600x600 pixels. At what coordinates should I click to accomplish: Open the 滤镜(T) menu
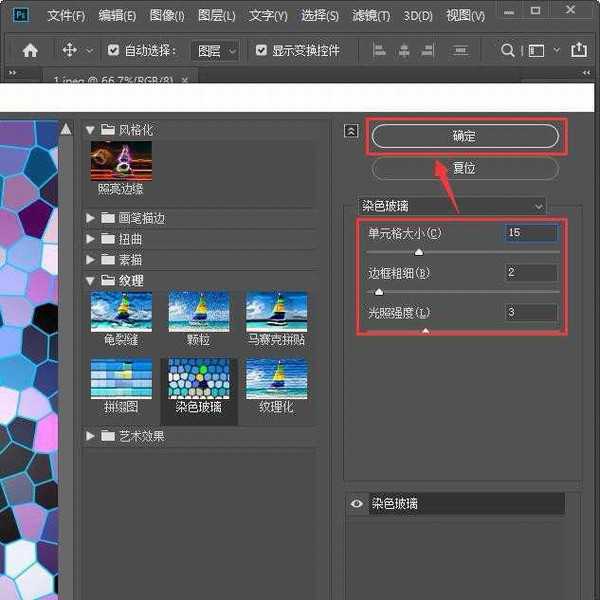[x=373, y=16]
